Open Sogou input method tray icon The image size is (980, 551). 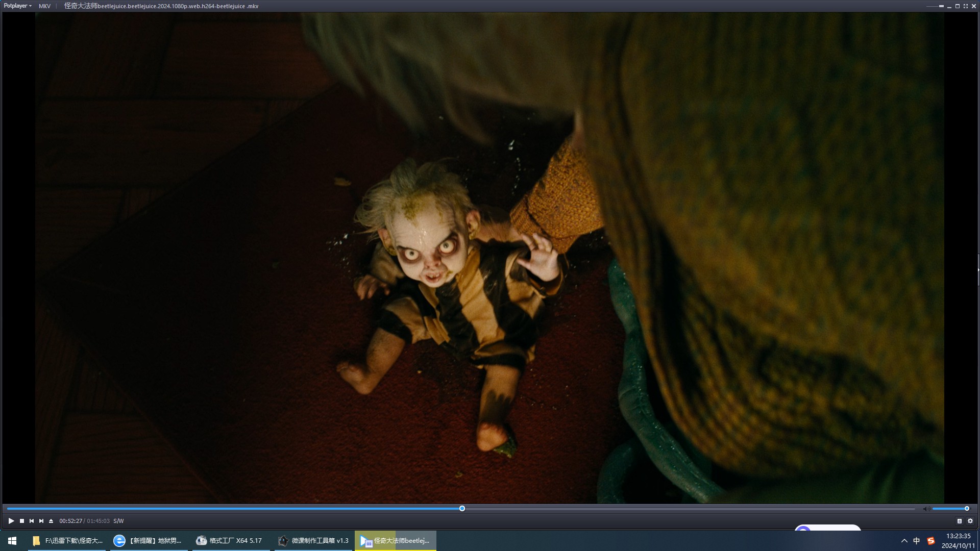coord(931,541)
